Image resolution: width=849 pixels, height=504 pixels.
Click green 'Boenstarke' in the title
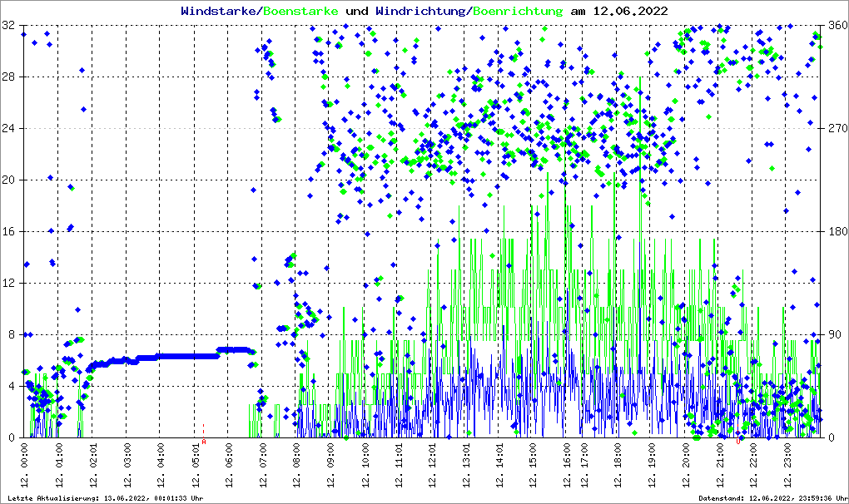[300, 12]
